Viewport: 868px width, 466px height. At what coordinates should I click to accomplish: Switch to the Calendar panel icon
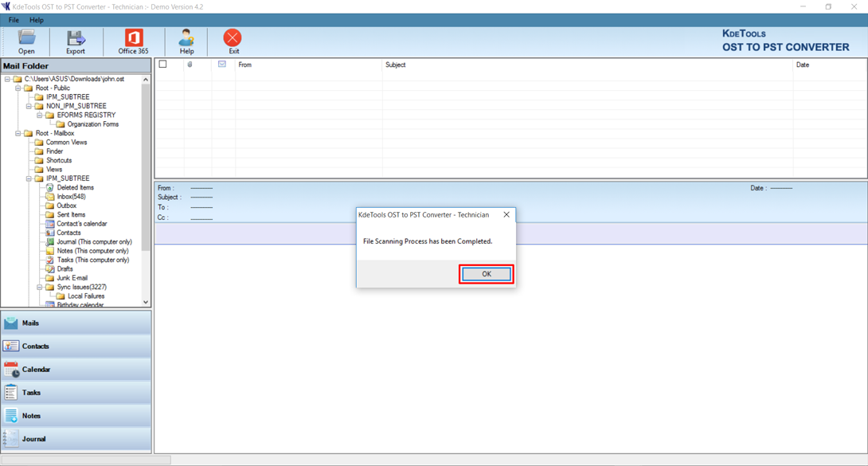(11, 370)
